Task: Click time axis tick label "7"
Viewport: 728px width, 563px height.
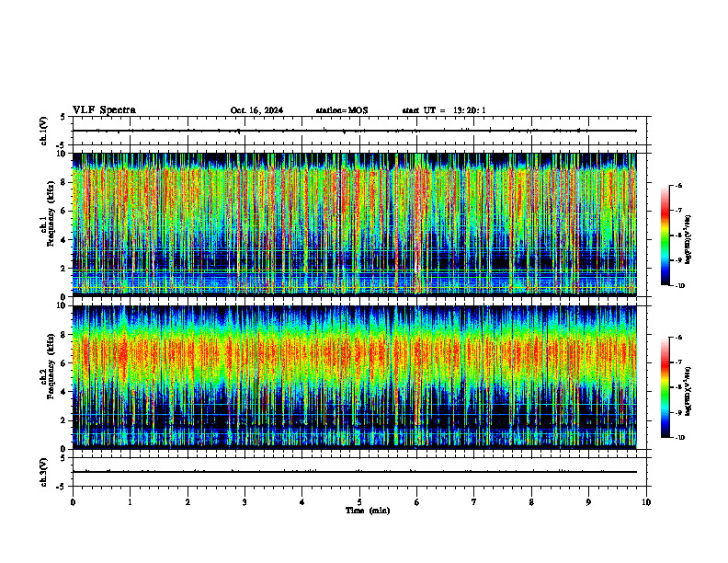Action: click(474, 502)
